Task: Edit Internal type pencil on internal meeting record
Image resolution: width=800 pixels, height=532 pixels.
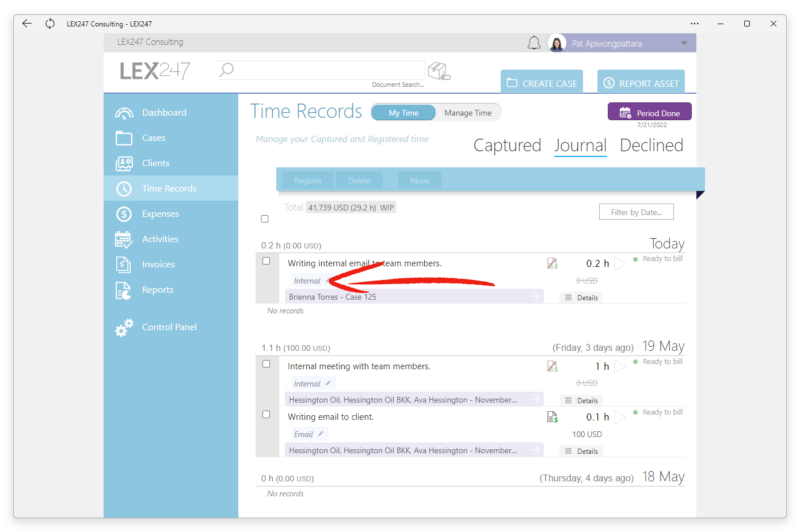Action: [x=328, y=383]
